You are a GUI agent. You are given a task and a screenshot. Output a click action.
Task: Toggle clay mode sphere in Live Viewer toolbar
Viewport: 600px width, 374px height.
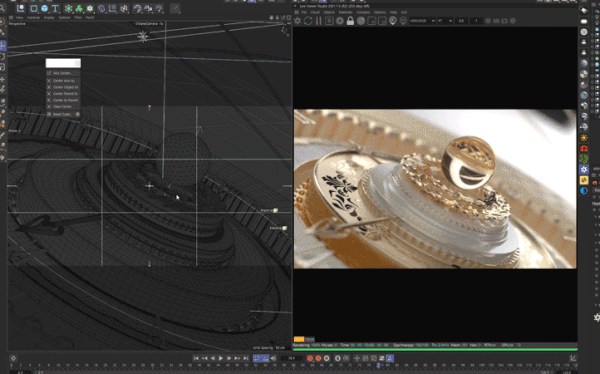tap(361, 21)
